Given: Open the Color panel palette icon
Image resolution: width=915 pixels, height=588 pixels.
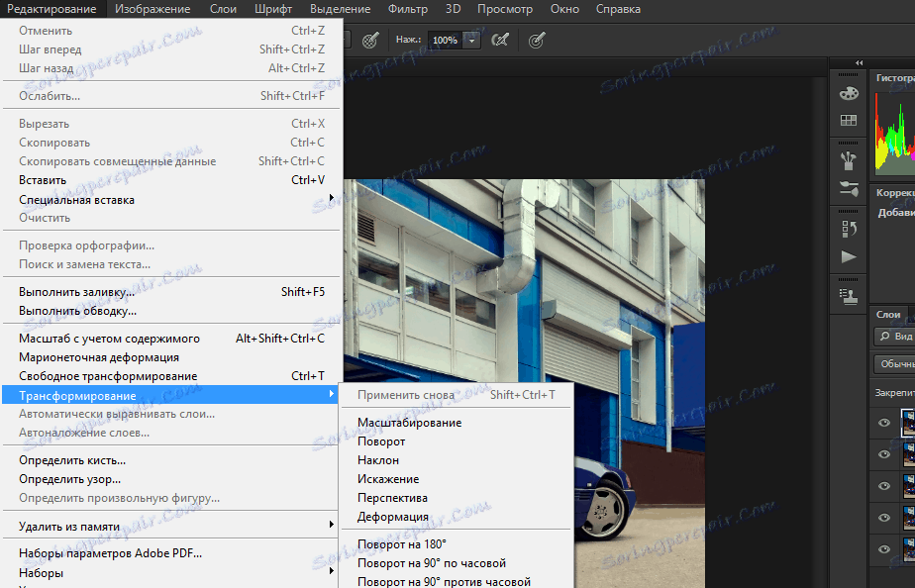Looking at the screenshot, I should (x=849, y=93).
